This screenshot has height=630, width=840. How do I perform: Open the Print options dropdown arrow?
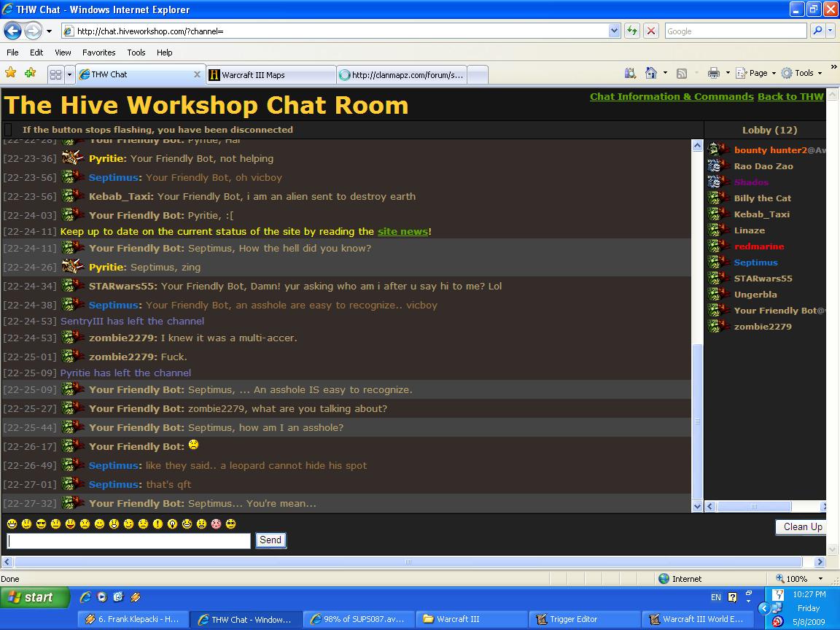click(728, 73)
